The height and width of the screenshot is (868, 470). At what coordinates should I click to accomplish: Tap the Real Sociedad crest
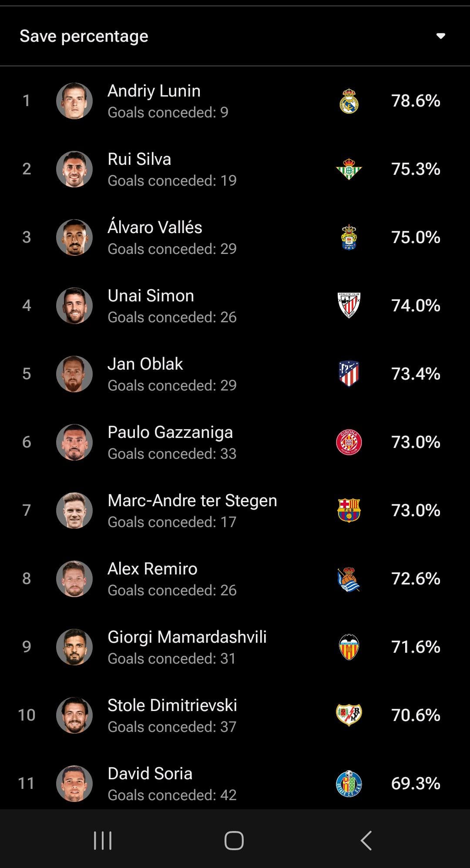tap(349, 579)
